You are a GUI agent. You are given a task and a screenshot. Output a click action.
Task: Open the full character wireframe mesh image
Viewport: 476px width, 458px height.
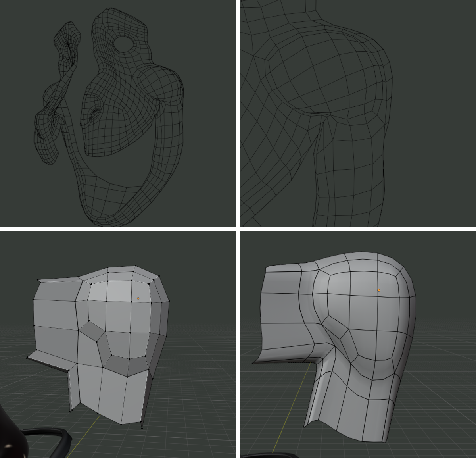[118, 114]
